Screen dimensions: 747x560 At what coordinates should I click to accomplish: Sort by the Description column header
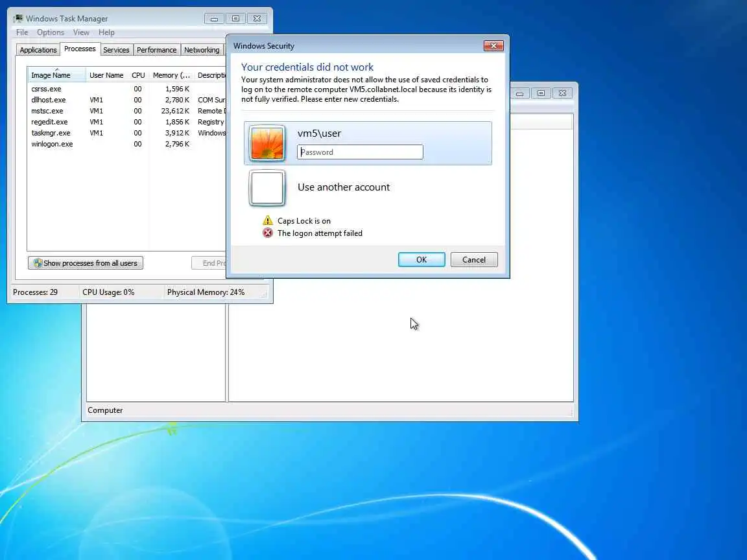pyautogui.click(x=210, y=75)
